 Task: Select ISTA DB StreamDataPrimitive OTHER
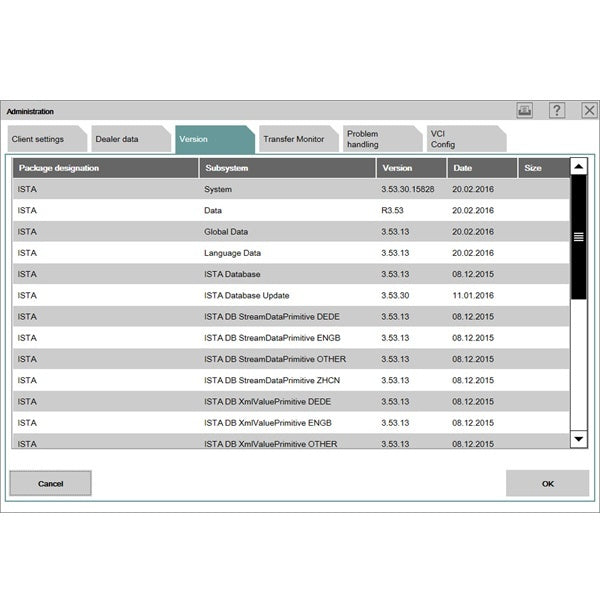click(275, 359)
